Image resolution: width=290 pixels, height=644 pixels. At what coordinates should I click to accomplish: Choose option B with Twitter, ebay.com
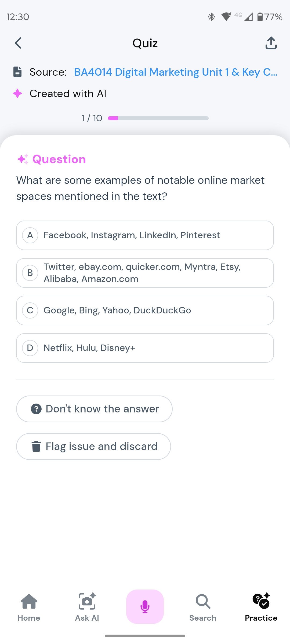click(145, 273)
